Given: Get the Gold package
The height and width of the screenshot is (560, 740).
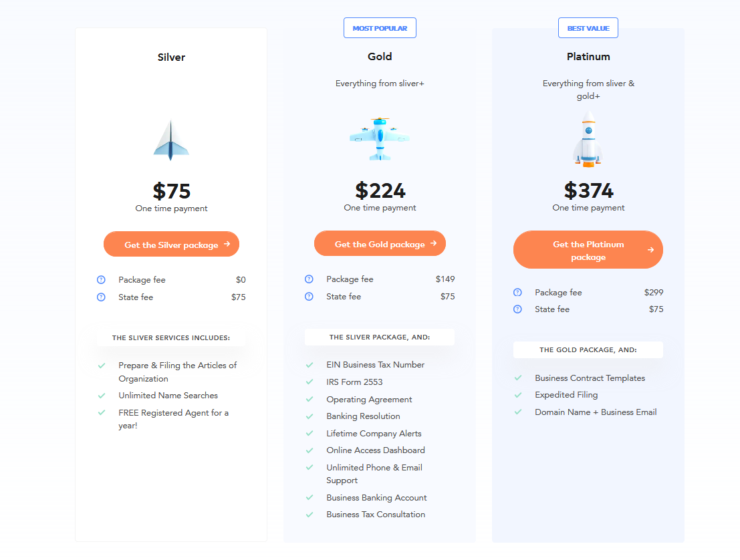Looking at the screenshot, I should coord(380,244).
